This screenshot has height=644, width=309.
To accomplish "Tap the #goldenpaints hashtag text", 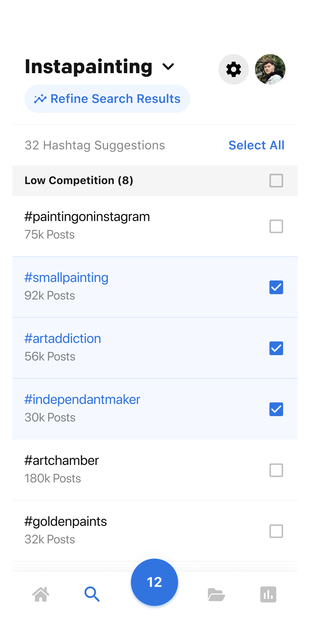I will [66, 522].
